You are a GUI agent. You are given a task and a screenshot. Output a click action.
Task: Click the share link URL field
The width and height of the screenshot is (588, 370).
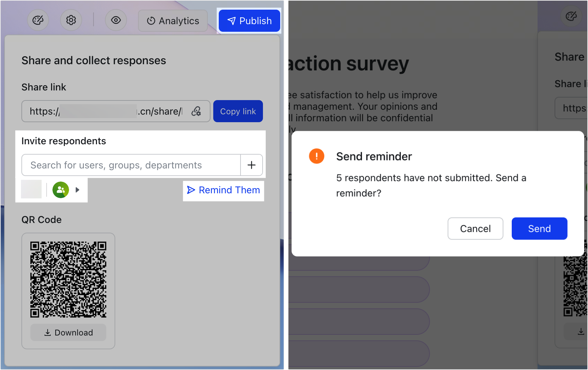104,111
